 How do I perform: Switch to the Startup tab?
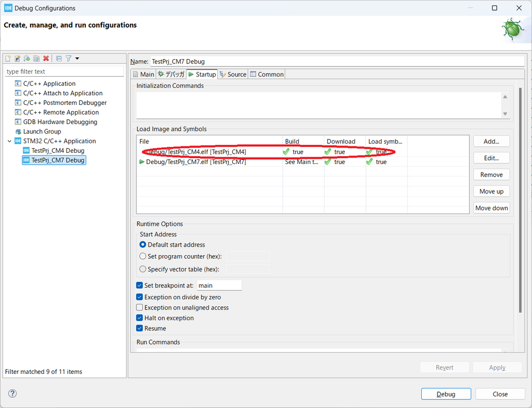pyautogui.click(x=202, y=75)
